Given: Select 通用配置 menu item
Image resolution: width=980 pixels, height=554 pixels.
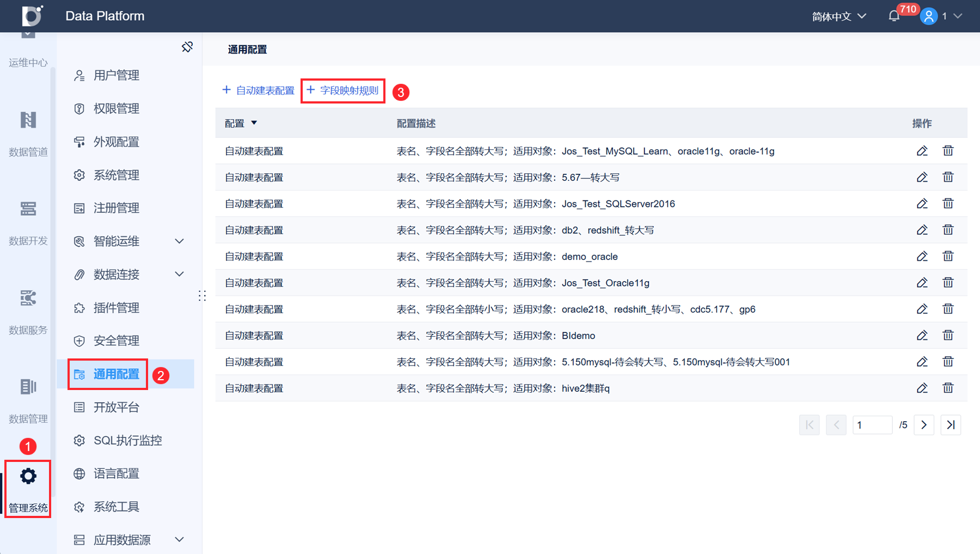Looking at the screenshot, I should tap(126, 374).
